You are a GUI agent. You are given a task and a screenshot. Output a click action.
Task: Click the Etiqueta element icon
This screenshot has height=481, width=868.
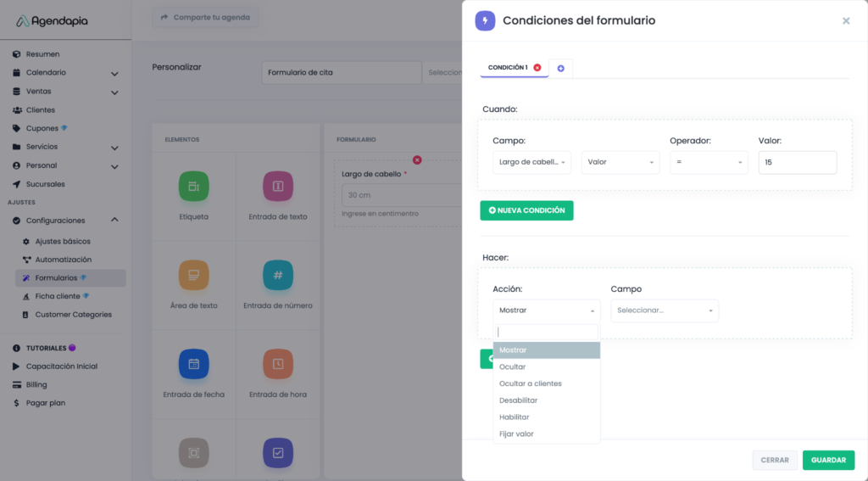pos(193,187)
